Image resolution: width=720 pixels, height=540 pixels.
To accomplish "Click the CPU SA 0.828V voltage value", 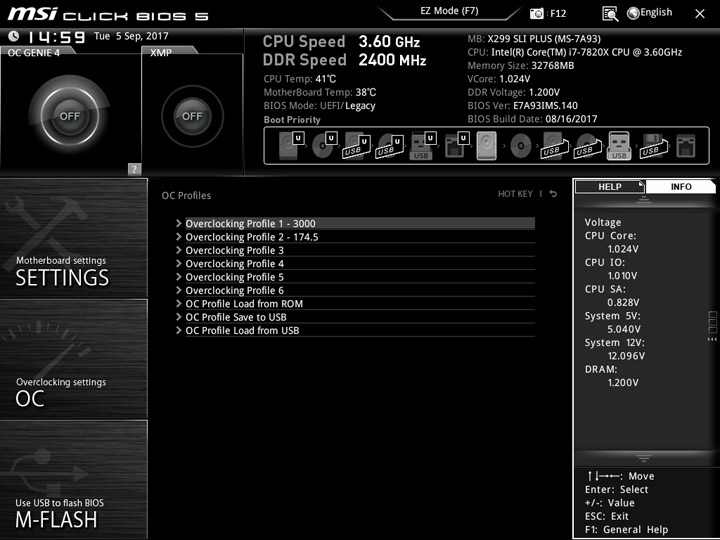I will (623, 302).
